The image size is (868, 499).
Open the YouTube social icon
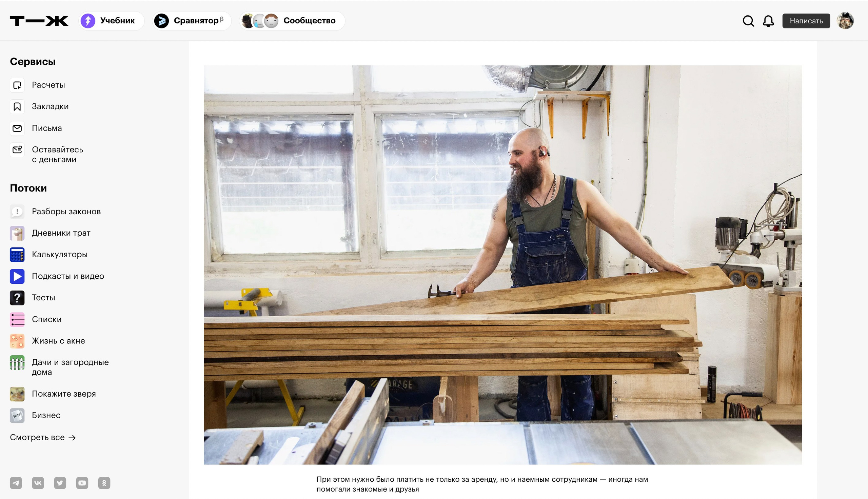tap(82, 483)
